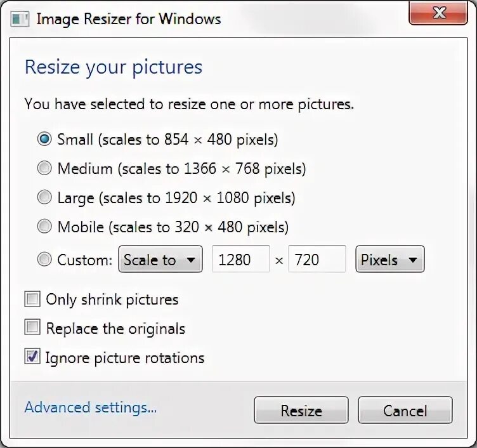This screenshot has height=448, width=477.
Task: Click the arrow on the Scale to combo box
Action: tap(191, 260)
